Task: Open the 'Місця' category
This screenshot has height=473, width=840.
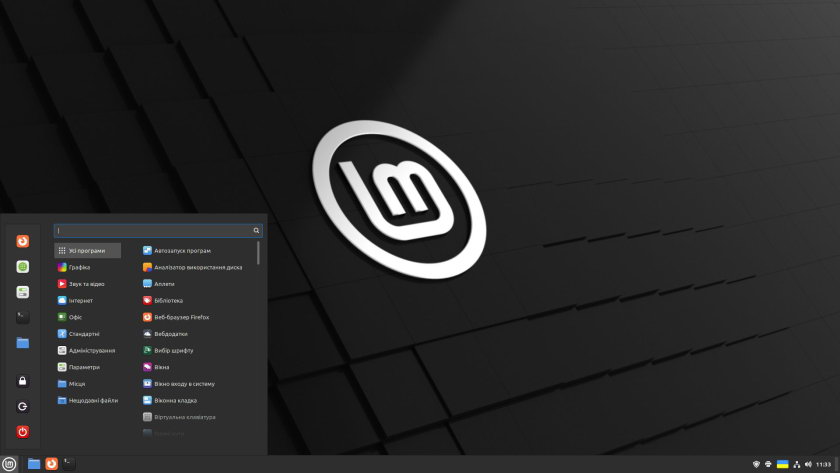Action: [88, 384]
